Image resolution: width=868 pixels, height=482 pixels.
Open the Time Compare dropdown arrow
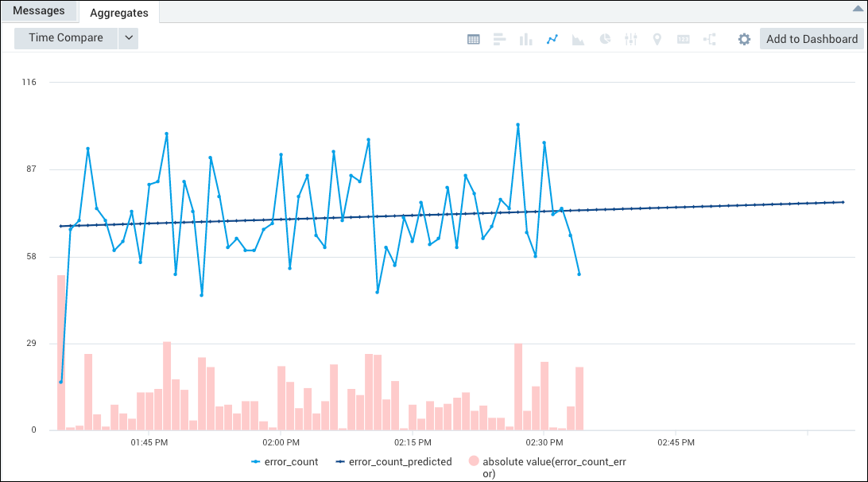128,37
